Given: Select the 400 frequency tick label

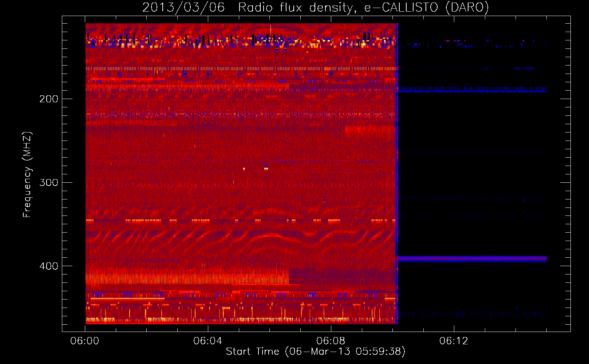Looking at the screenshot, I should tap(49, 266).
